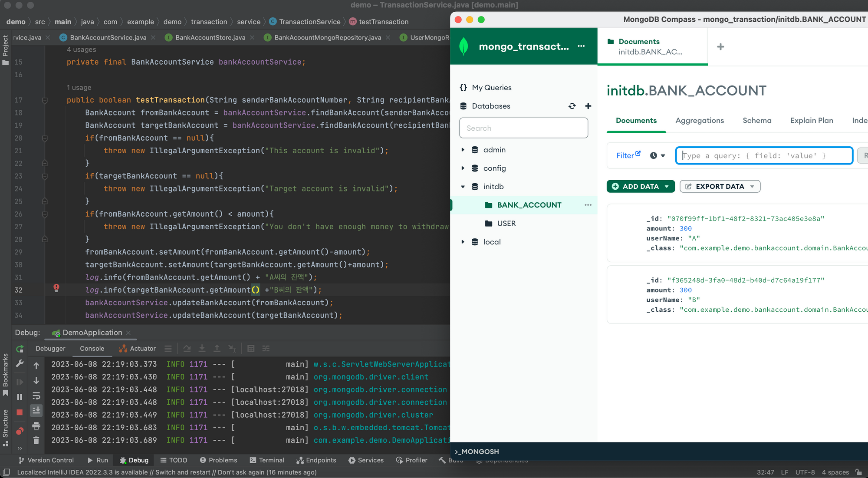This screenshot has height=478, width=868.
Task: Collapse the initdb database
Action: click(463, 187)
